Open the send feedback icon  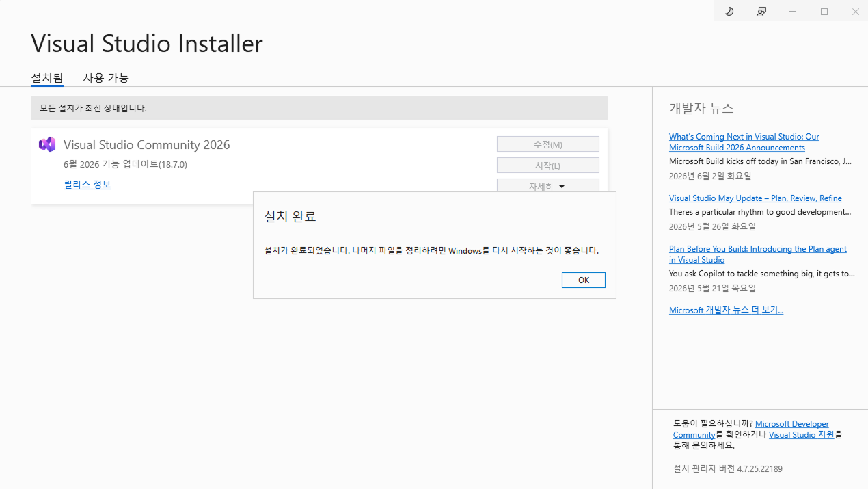[761, 12]
